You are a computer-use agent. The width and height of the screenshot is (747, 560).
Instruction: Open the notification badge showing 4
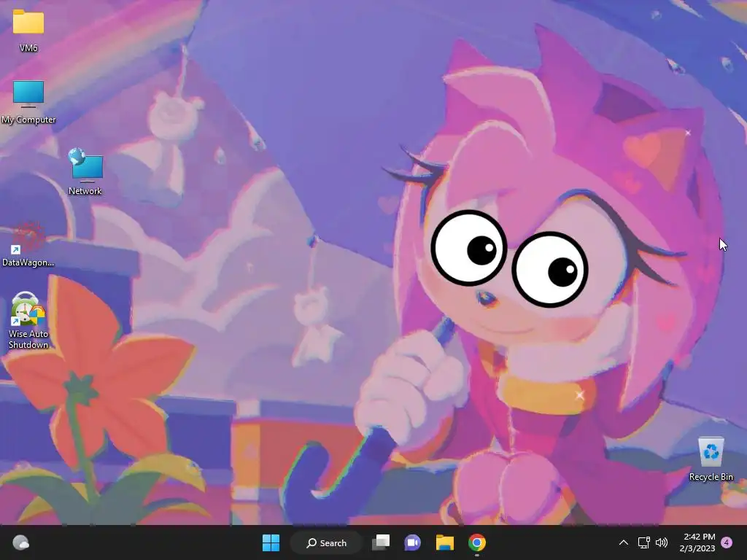click(727, 542)
